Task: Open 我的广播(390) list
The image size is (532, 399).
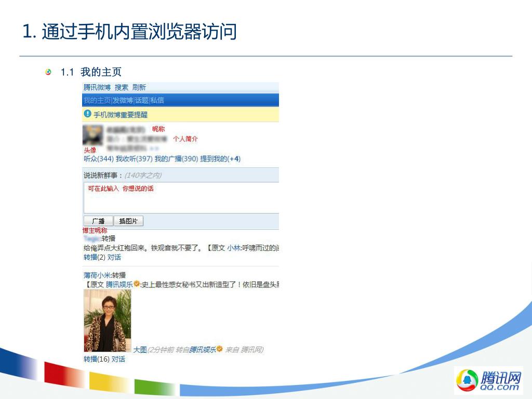Action: pos(176,159)
